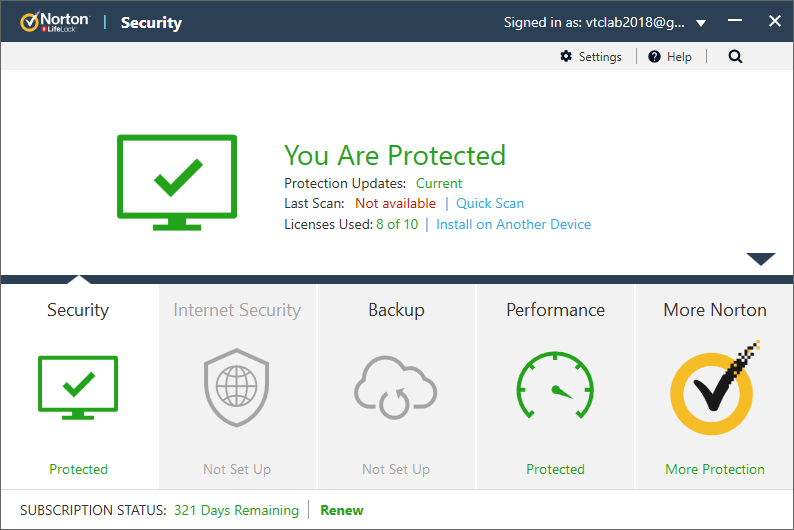Viewport: 794px width, 530px height.
Task: Minimize the Norton Security window
Action: point(735,22)
